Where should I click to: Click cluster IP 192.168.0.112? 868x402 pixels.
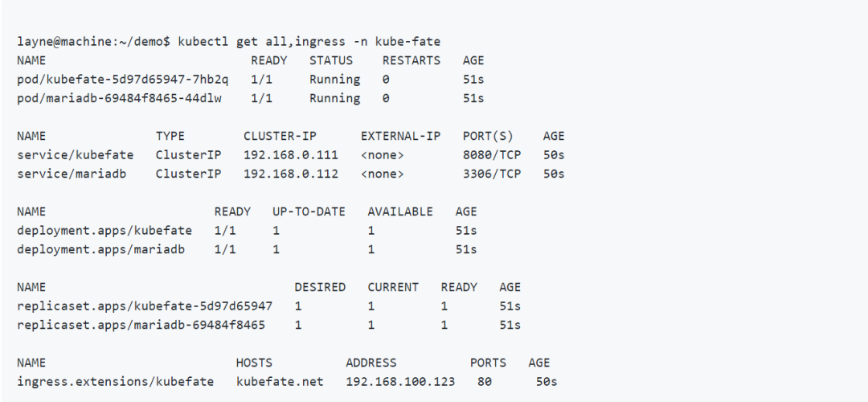click(291, 174)
